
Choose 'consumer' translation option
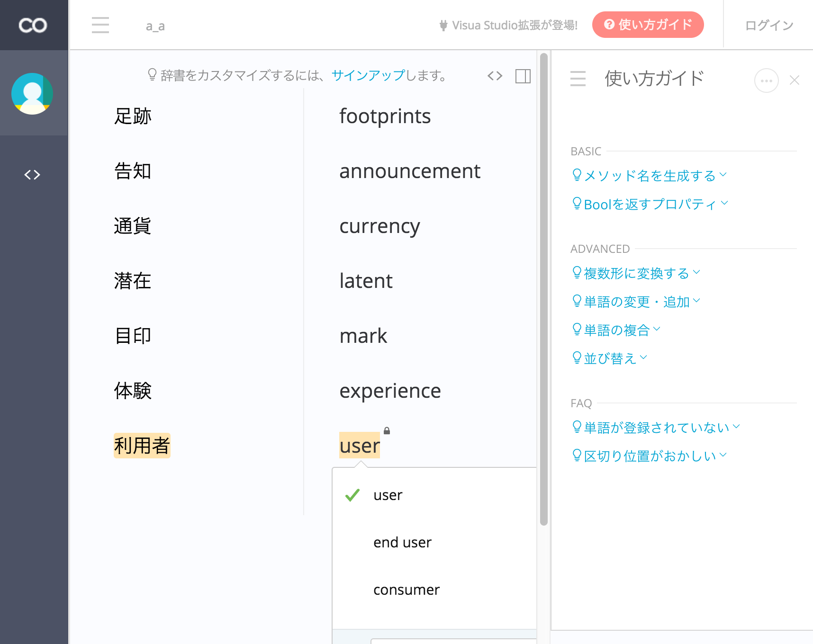pos(406,590)
